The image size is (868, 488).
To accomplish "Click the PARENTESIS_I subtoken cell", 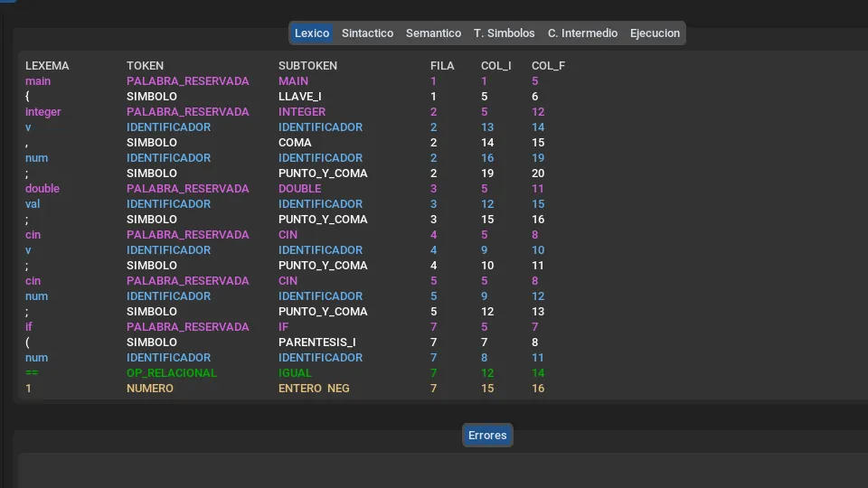I will click(x=317, y=343).
